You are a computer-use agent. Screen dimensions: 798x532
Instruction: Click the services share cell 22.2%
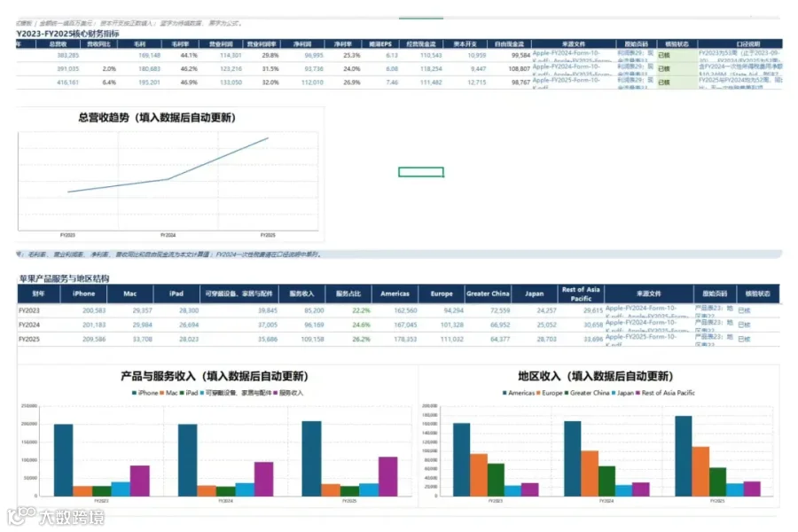click(x=362, y=310)
